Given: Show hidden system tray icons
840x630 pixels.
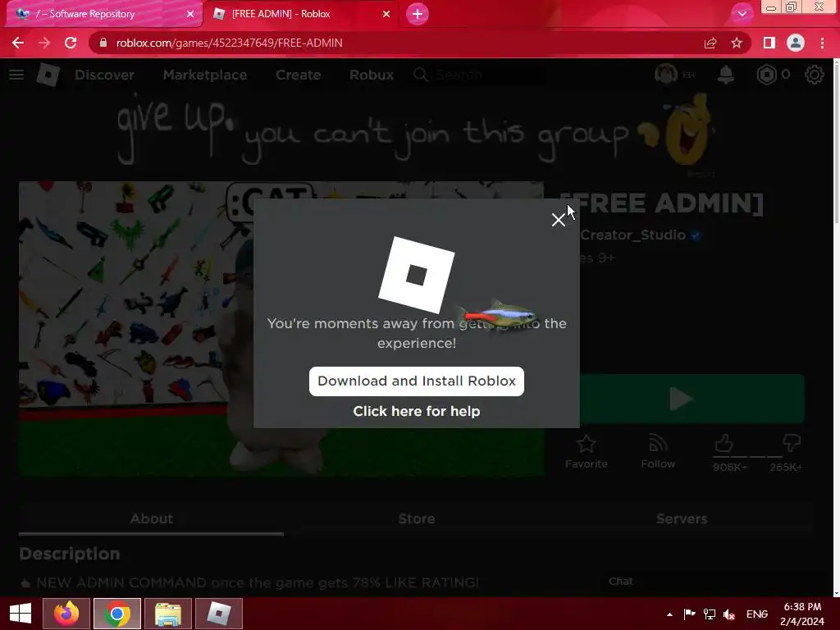Looking at the screenshot, I should pos(669,614).
